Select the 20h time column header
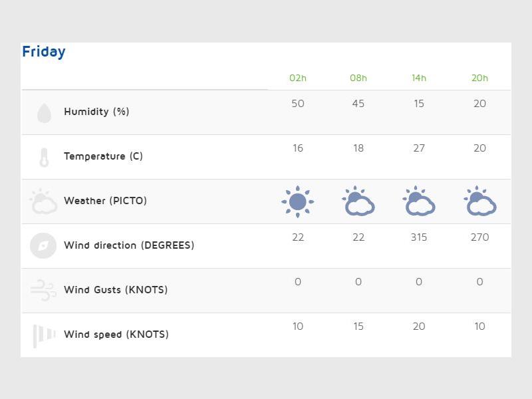This screenshot has height=399, width=532. (x=479, y=78)
